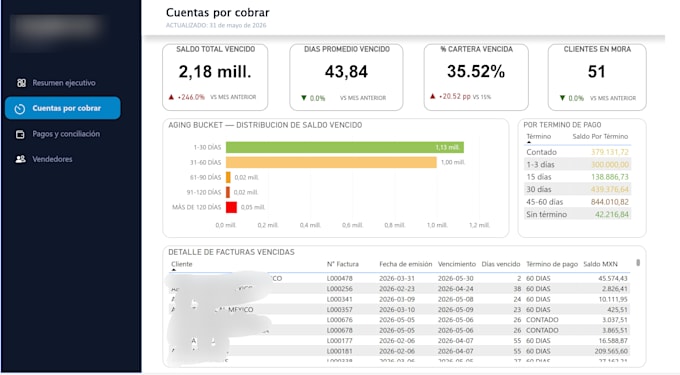Click the Cuentas por cobrar clock icon
Image resolution: width=680 pixels, height=375 pixels.
[x=20, y=109]
